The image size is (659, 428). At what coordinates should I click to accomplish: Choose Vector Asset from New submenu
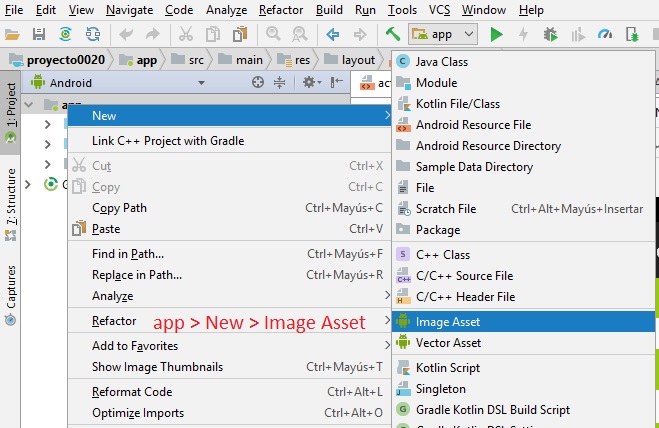(448, 343)
